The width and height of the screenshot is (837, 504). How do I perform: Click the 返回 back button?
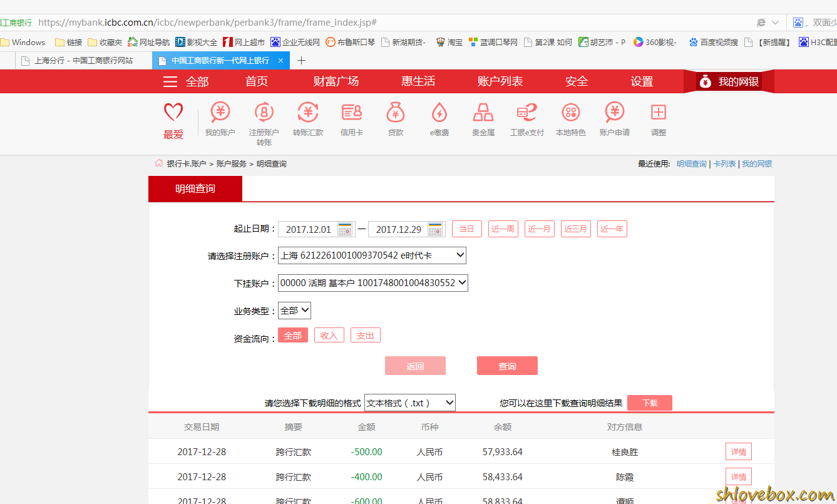pyautogui.click(x=415, y=366)
